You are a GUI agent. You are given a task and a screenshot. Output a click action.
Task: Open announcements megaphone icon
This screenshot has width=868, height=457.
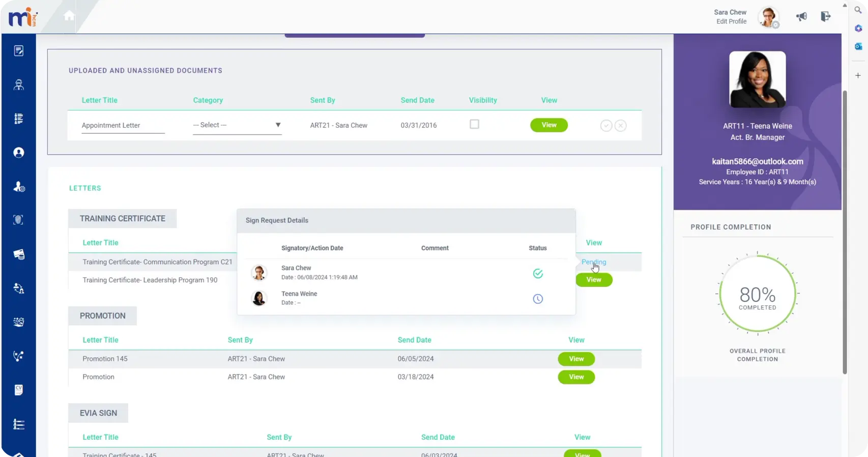click(801, 17)
